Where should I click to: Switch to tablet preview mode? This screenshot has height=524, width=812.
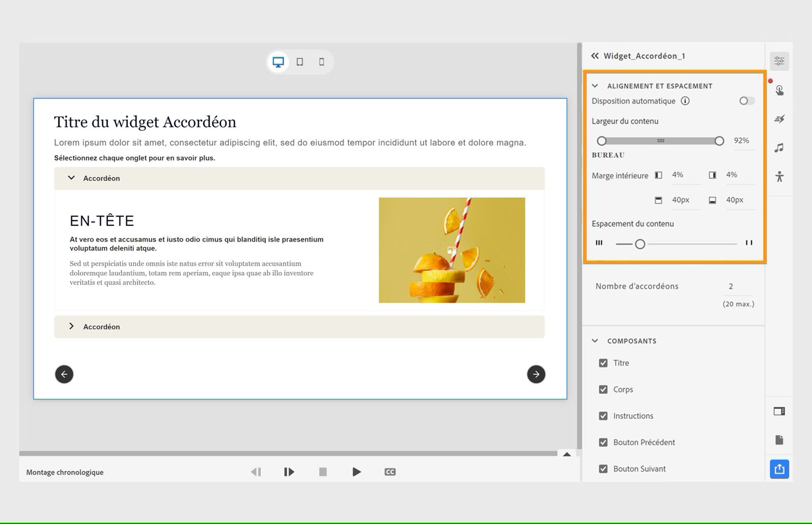click(300, 61)
